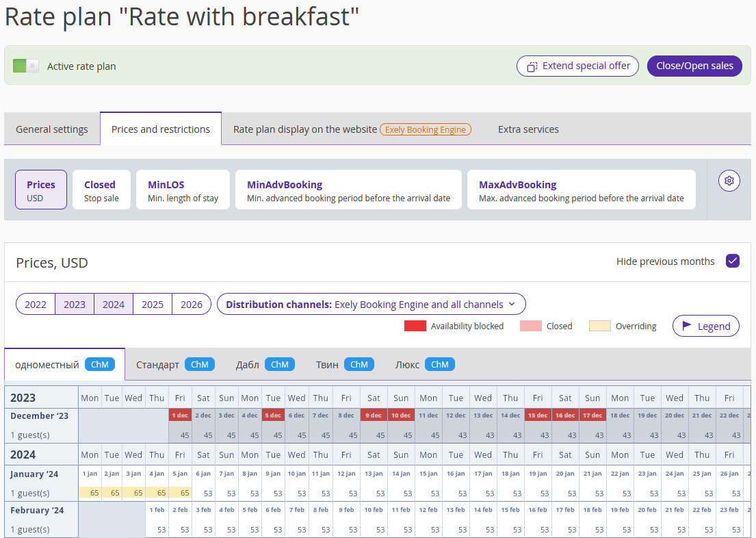Uncheck Hide previous months checkbox
The image size is (756, 538).
(732, 261)
